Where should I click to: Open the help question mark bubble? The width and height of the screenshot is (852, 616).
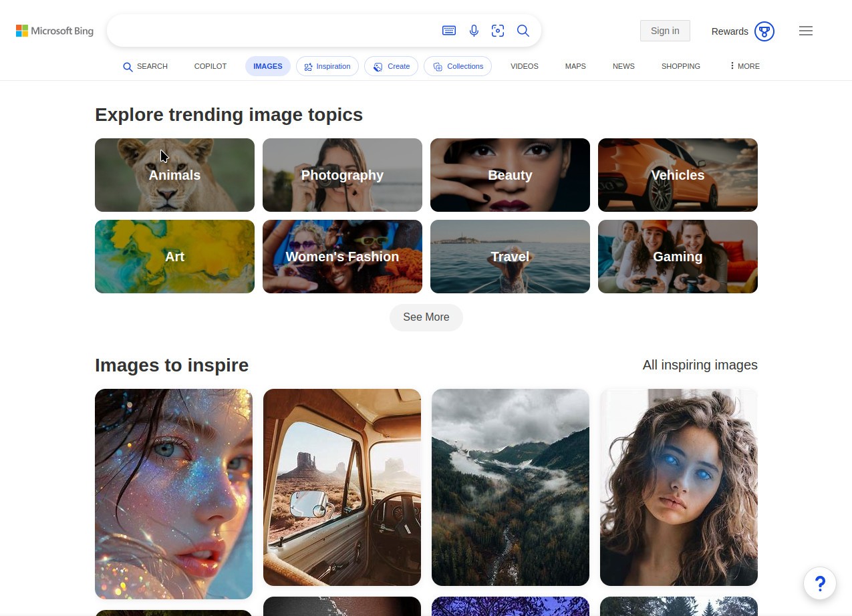click(x=820, y=583)
